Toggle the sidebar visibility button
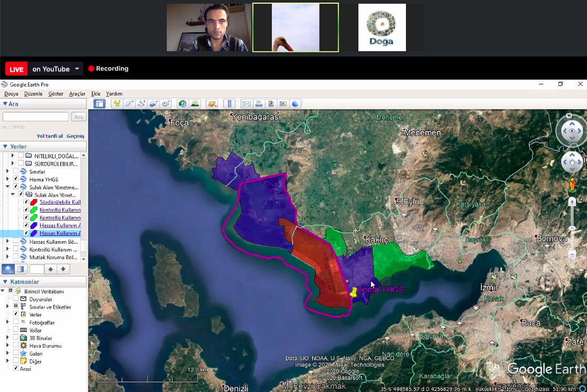Image resolution: width=587 pixels, height=392 pixels. coord(99,104)
